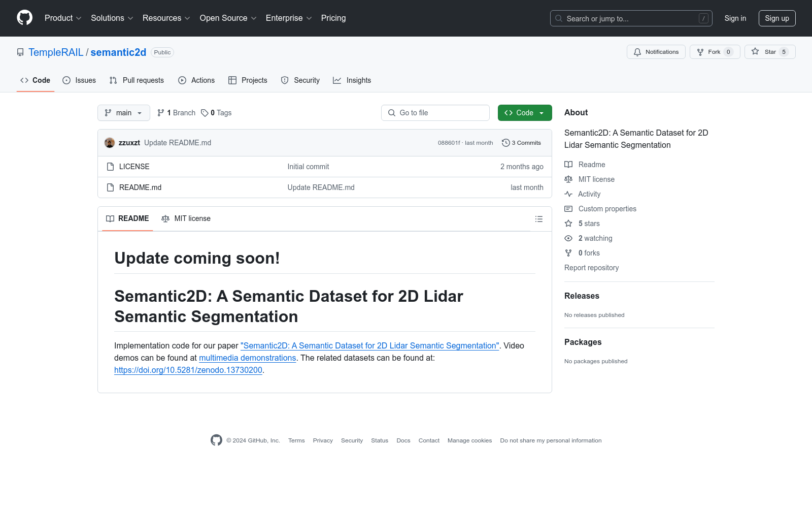Click the Sign in link

(x=735, y=18)
